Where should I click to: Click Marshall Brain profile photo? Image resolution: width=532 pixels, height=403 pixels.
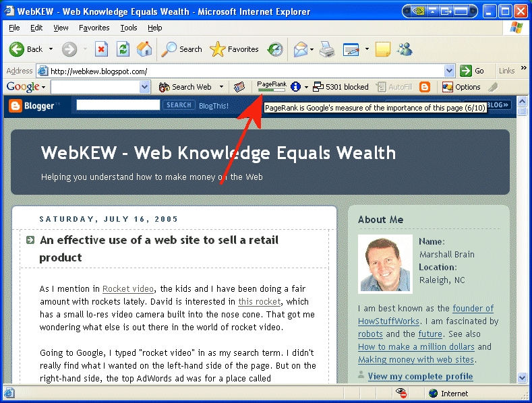(x=385, y=264)
